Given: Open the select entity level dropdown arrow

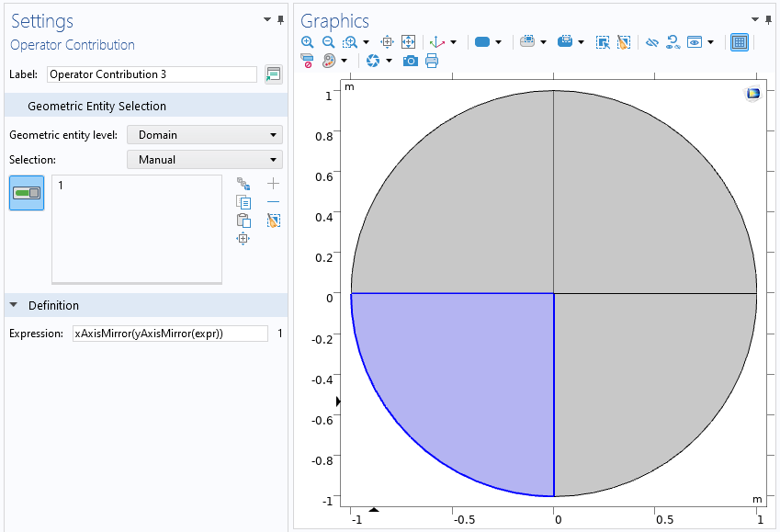Looking at the screenshot, I should click(x=498, y=42).
